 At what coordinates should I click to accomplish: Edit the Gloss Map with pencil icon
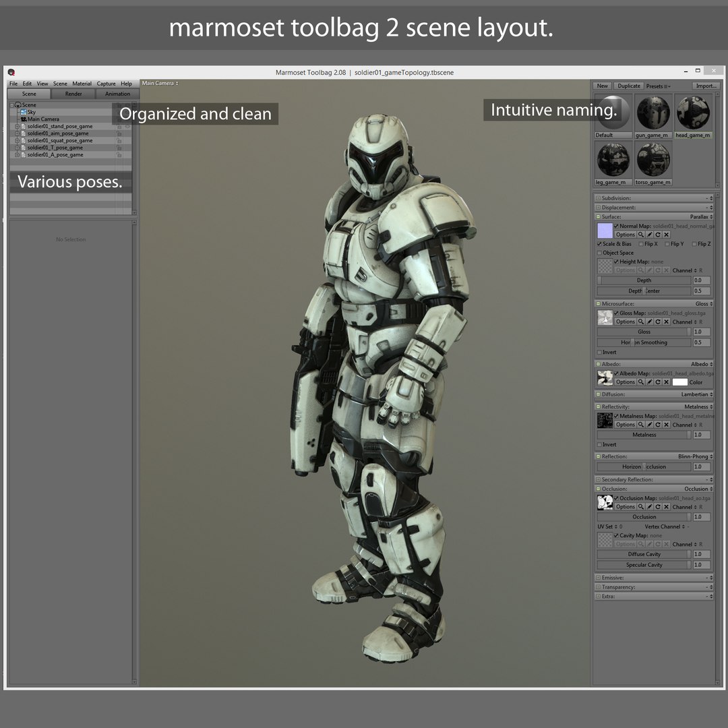pyautogui.click(x=650, y=322)
